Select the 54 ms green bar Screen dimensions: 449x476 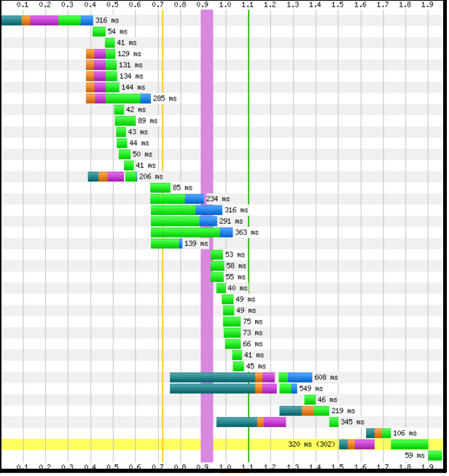tap(99, 31)
